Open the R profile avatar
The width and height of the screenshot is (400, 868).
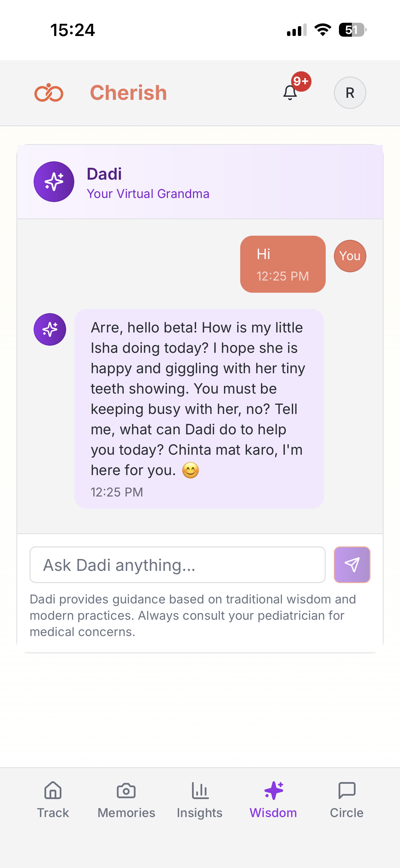pyautogui.click(x=350, y=93)
